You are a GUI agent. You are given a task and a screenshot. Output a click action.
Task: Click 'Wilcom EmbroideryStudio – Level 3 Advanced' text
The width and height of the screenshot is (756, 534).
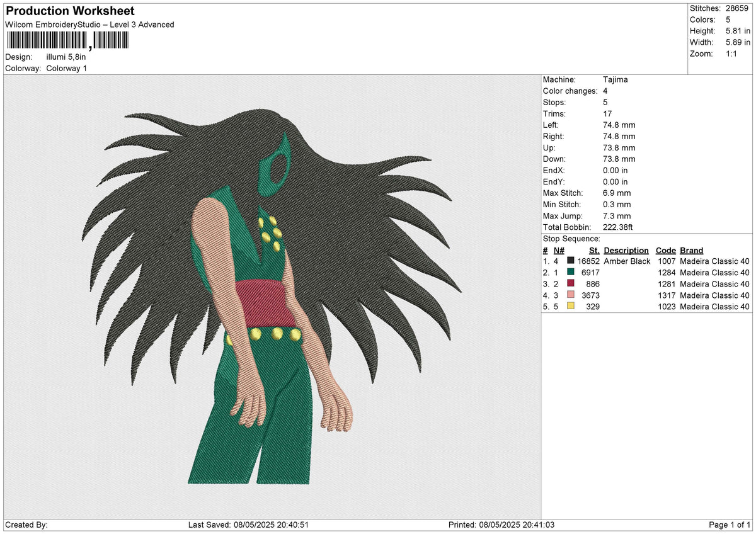click(x=89, y=25)
